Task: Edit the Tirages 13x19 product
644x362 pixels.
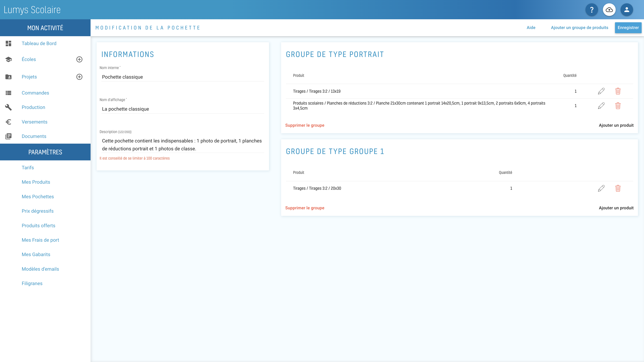Action: 601,91
